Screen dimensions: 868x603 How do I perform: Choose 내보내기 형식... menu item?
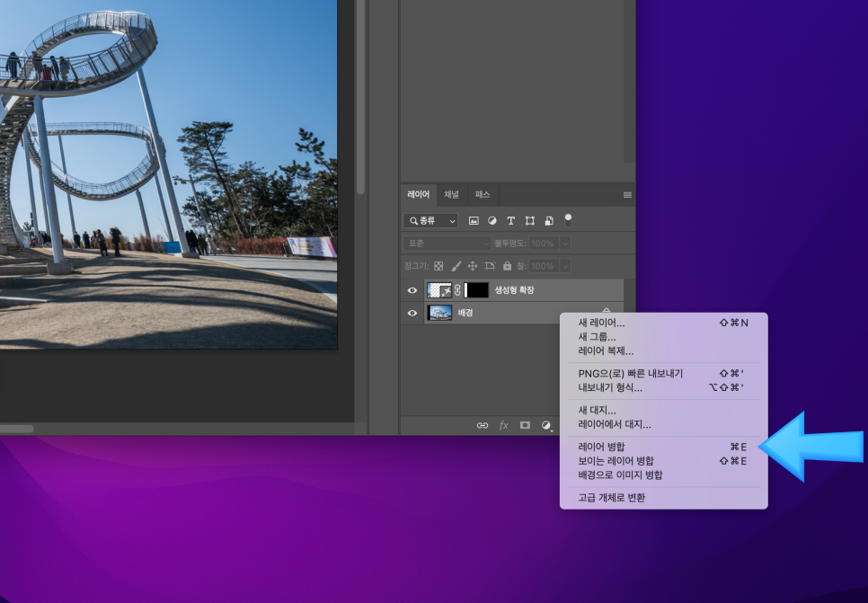[x=663, y=387]
